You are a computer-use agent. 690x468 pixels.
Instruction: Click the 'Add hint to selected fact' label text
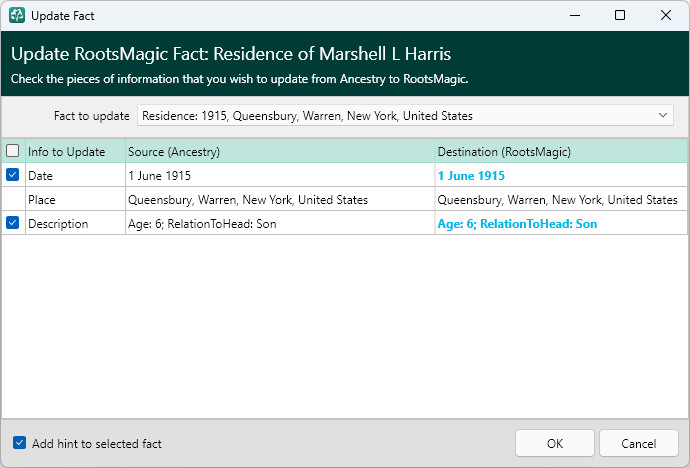pyautogui.click(x=97, y=443)
